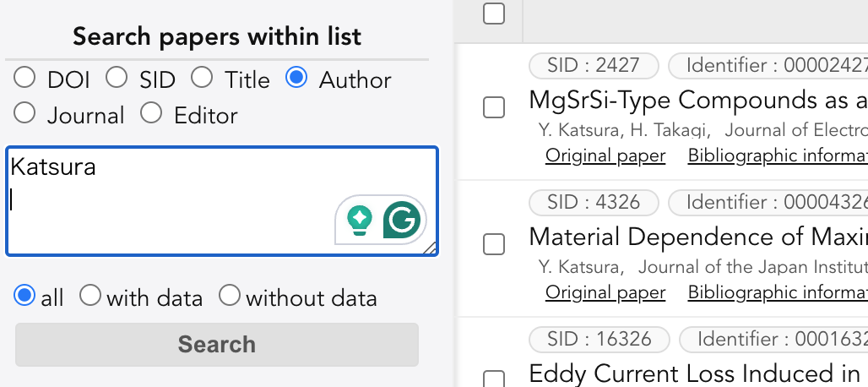Screen dimensions: 868x387
Task: Focus the Katsura author search textarea
Action: 222,201
